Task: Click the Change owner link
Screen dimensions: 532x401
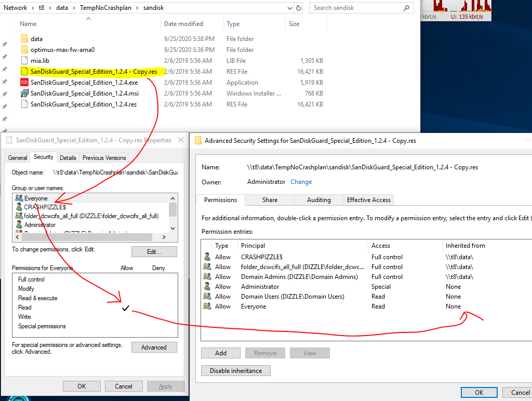Action: click(x=301, y=182)
